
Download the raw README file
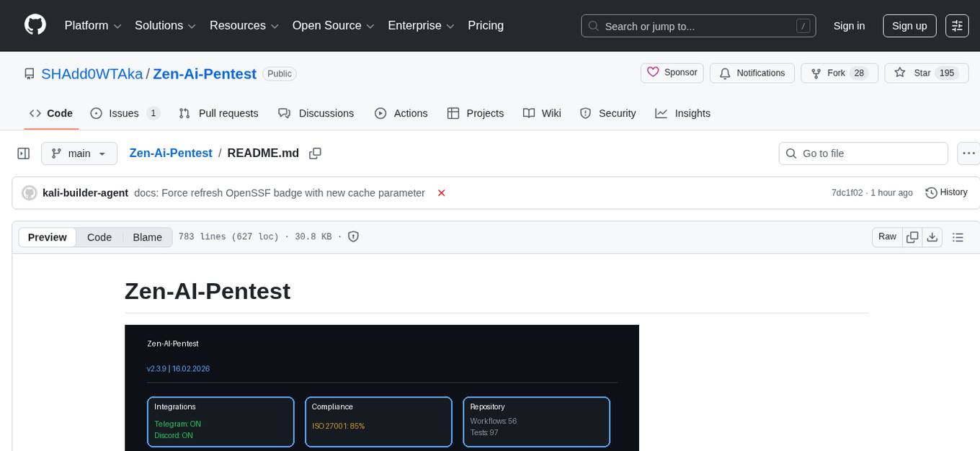click(932, 237)
